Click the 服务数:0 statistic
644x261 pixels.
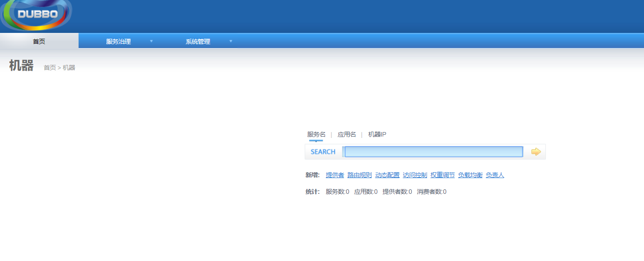(x=338, y=192)
